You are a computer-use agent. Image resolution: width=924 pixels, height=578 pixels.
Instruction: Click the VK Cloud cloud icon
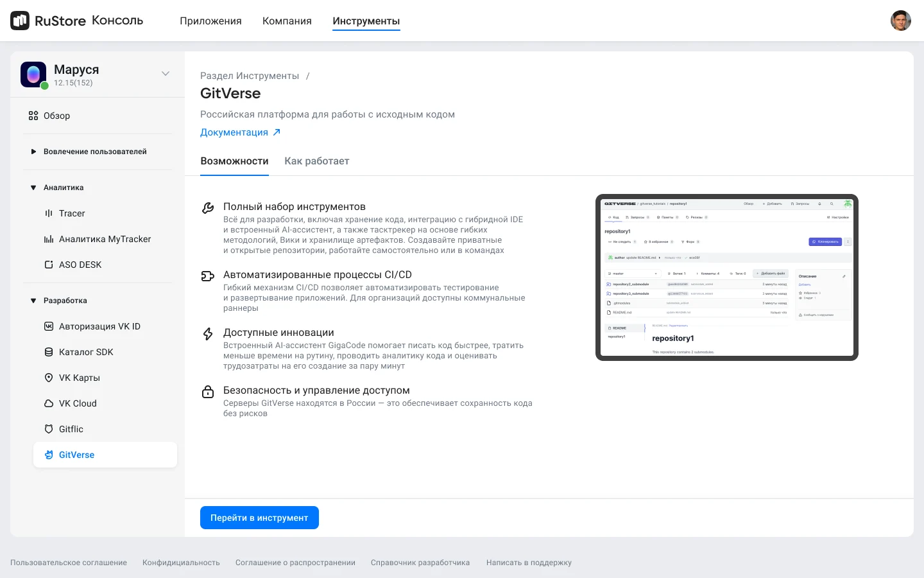[x=49, y=403]
